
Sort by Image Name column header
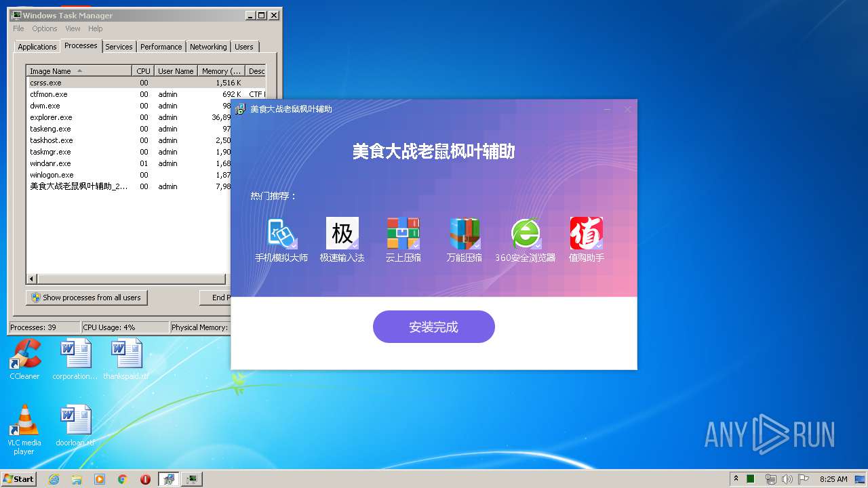[x=79, y=71]
